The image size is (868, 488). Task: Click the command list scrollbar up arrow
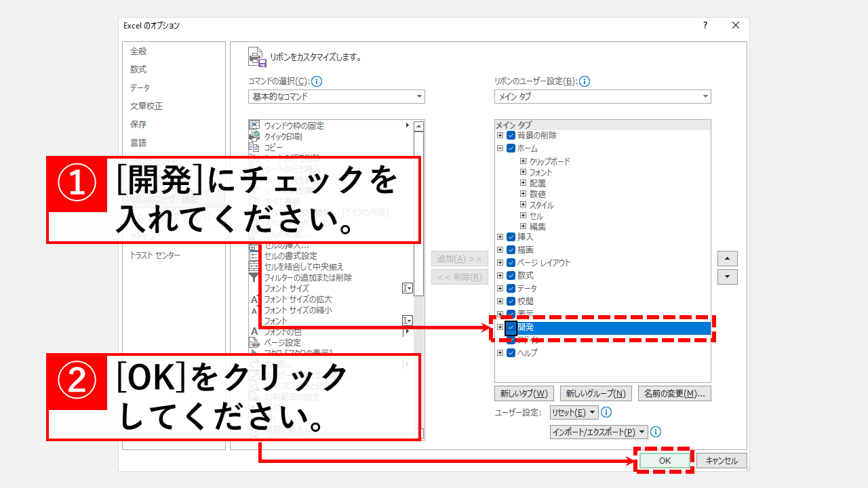(419, 126)
